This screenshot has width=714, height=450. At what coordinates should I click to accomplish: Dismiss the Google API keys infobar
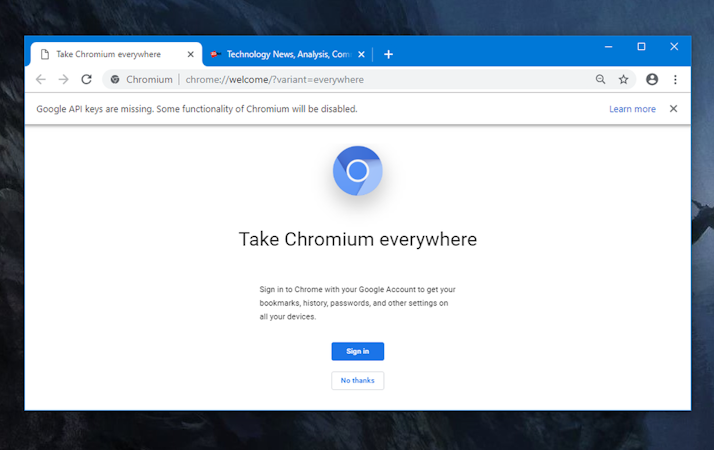tap(673, 108)
